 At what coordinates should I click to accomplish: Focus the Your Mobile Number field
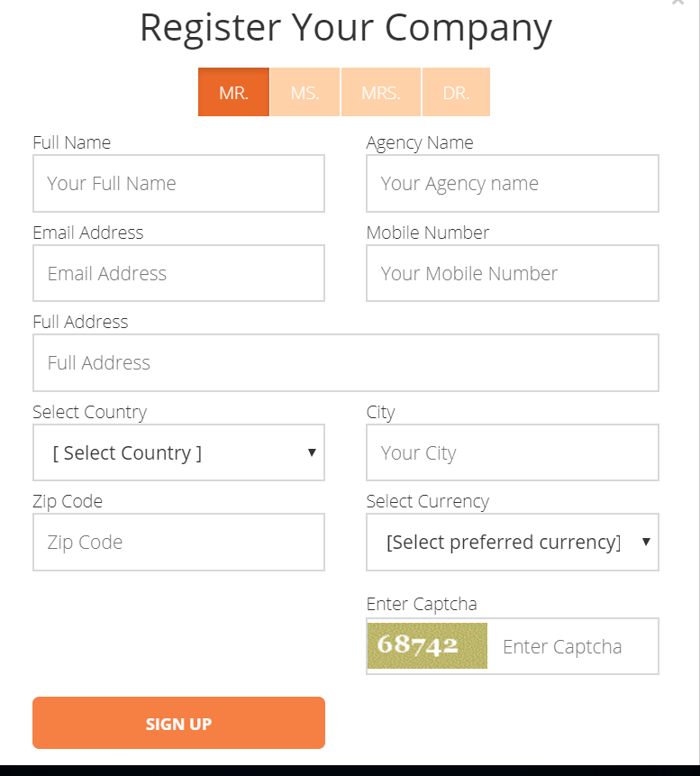coord(513,273)
